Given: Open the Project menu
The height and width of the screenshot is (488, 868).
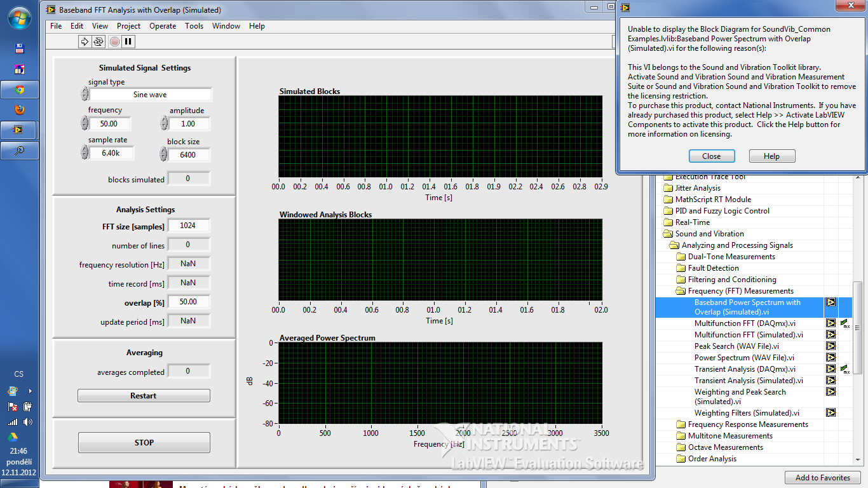Looking at the screenshot, I should pyautogui.click(x=128, y=26).
